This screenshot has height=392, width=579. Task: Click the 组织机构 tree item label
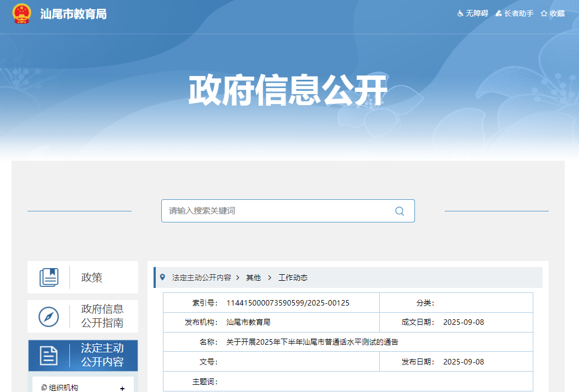(x=64, y=388)
